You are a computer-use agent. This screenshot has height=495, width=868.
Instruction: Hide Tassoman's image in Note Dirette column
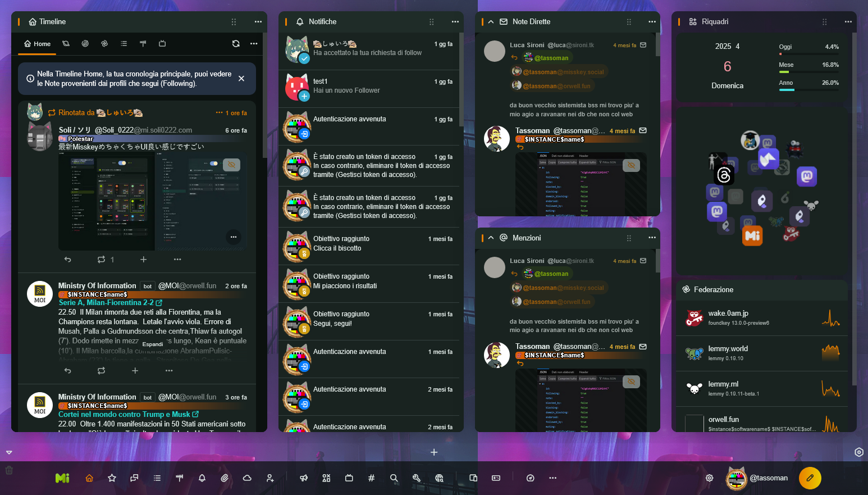631,165
